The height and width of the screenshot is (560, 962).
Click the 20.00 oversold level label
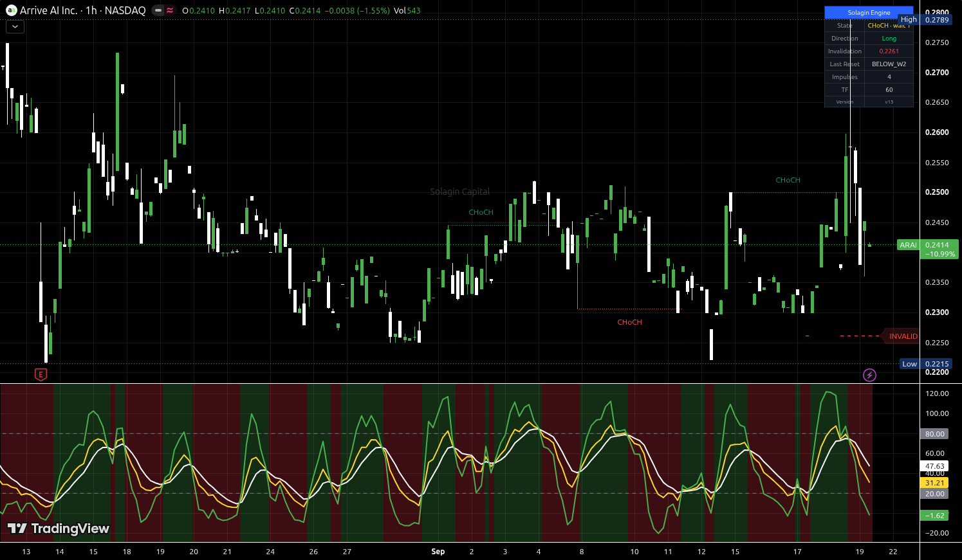click(x=934, y=494)
